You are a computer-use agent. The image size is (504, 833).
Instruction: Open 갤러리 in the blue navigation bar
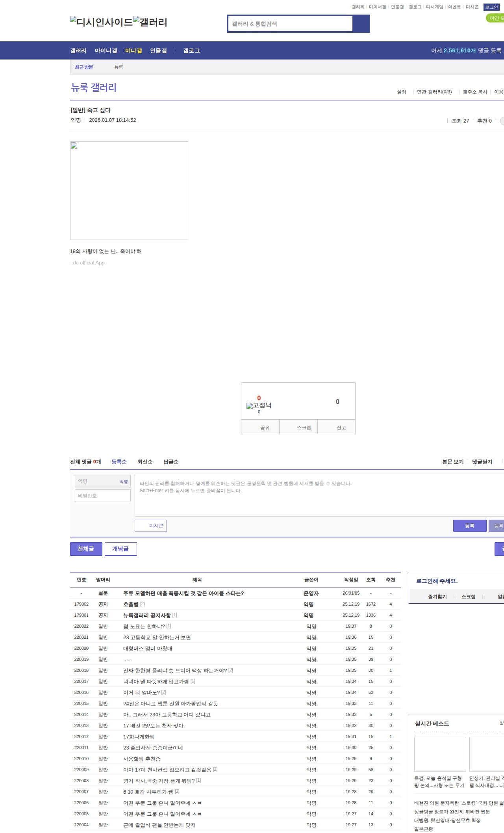[78, 51]
